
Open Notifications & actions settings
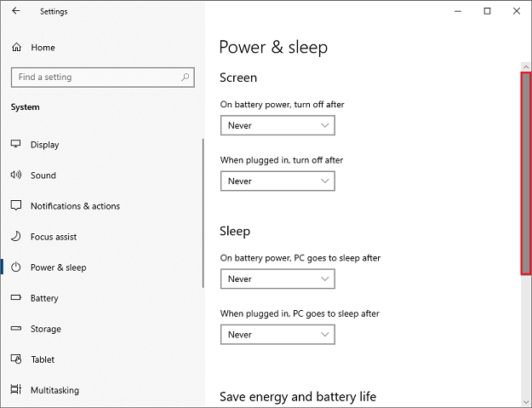(x=75, y=206)
